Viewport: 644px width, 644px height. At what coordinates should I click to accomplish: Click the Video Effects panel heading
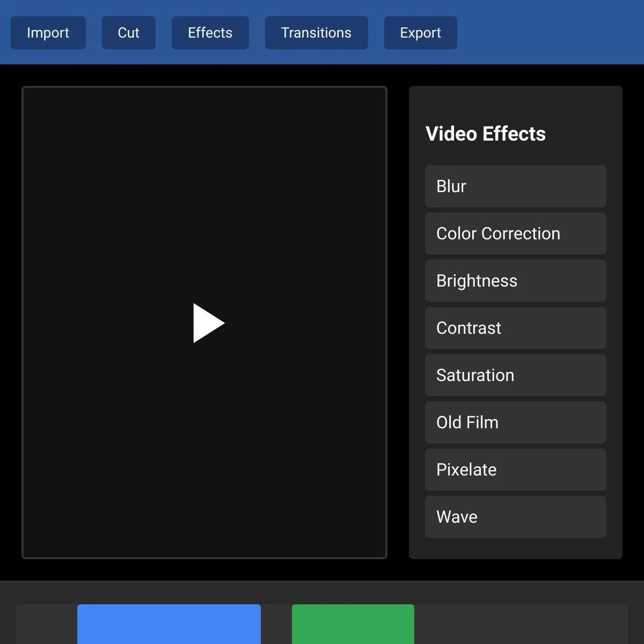(485, 134)
